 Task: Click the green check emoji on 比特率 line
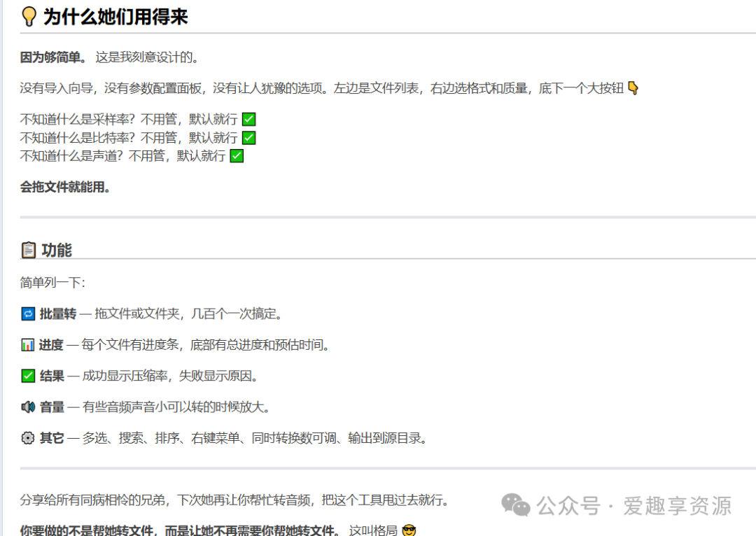click(248, 138)
